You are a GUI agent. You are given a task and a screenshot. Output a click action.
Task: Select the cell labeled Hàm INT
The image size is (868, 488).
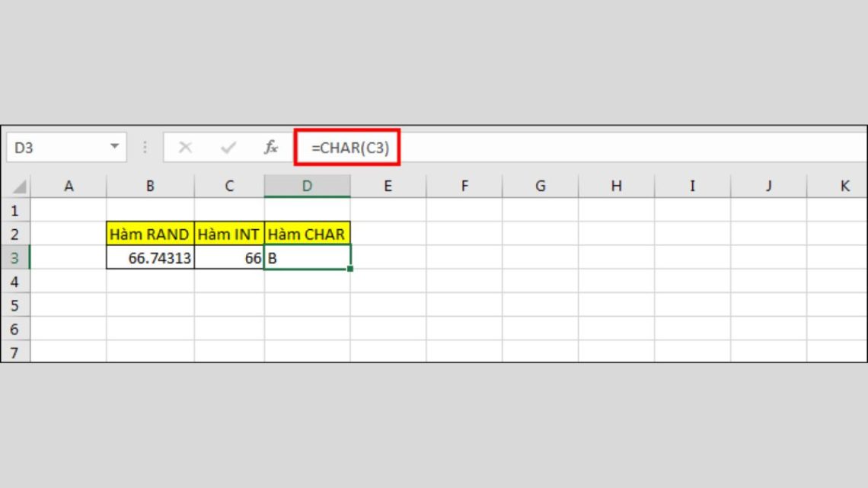coord(228,234)
